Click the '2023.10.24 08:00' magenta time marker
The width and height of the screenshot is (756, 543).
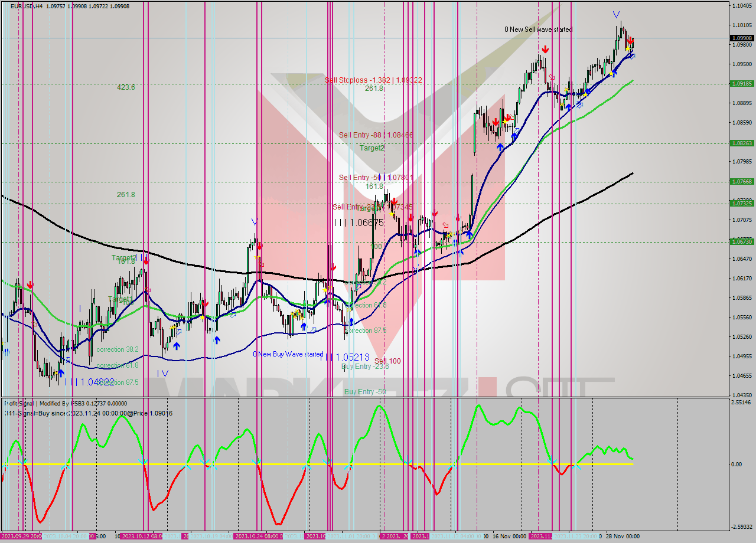click(258, 537)
